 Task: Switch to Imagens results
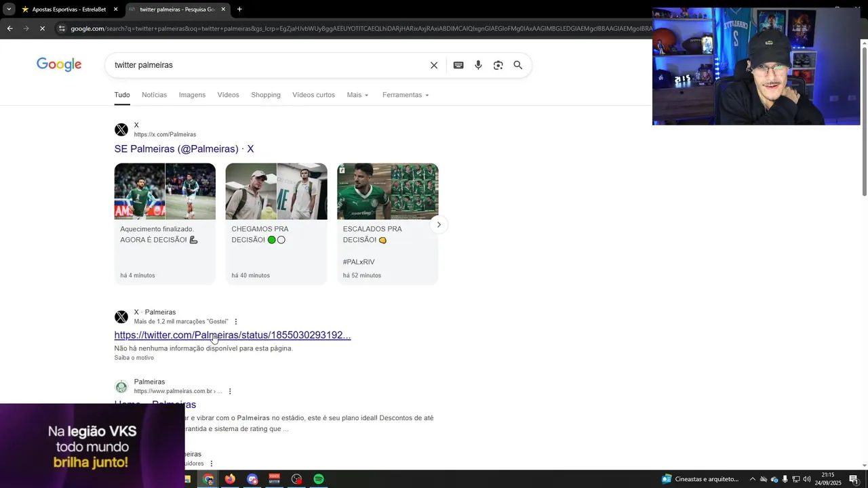pos(192,95)
